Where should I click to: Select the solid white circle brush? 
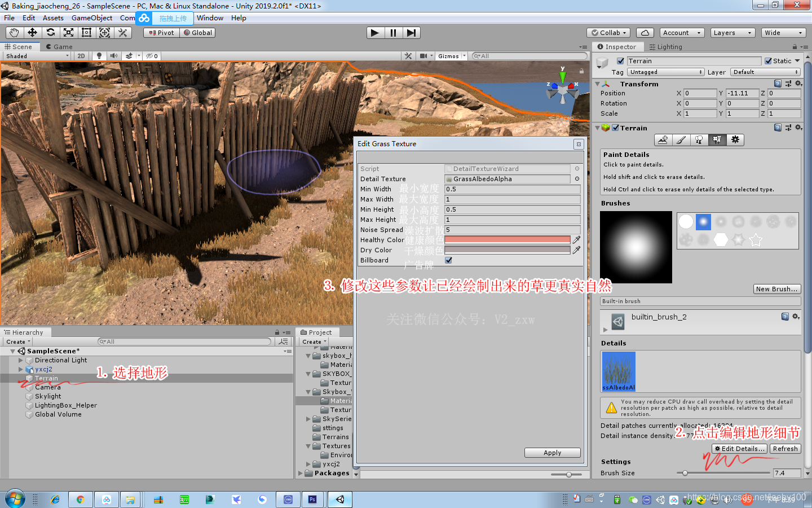point(686,222)
